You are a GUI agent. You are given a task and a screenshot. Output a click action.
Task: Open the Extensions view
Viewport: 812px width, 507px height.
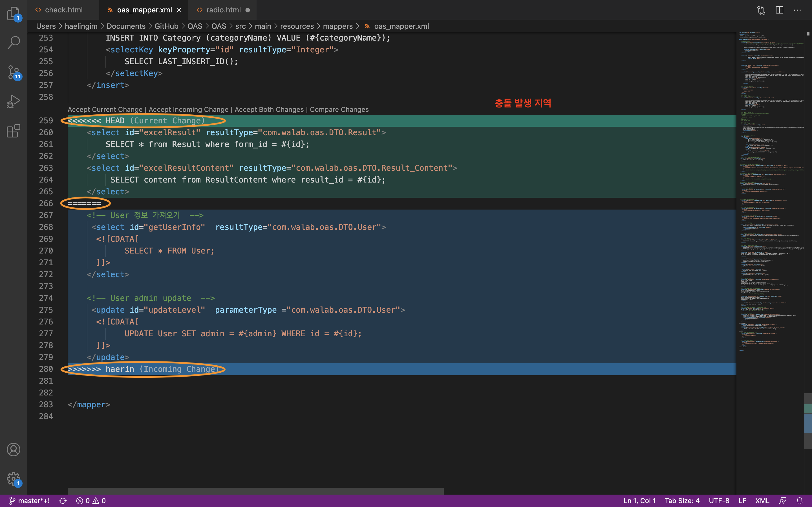14,131
